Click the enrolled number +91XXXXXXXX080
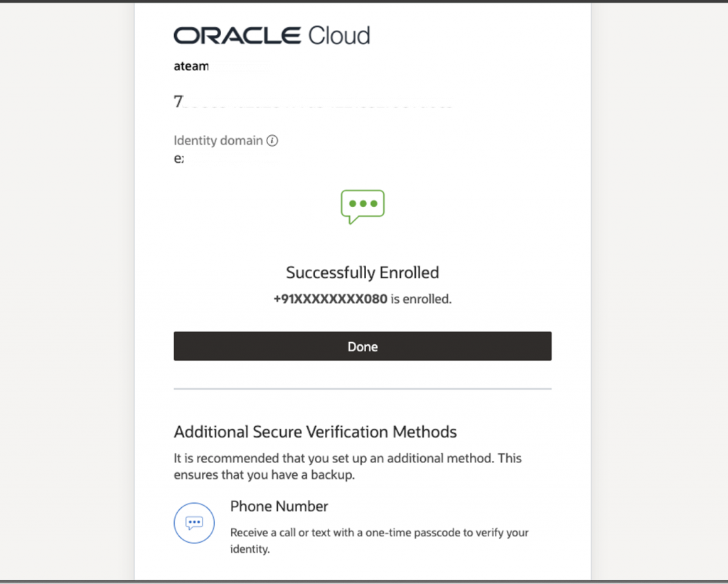This screenshot has height=584, width=728. tap(331, 299)
